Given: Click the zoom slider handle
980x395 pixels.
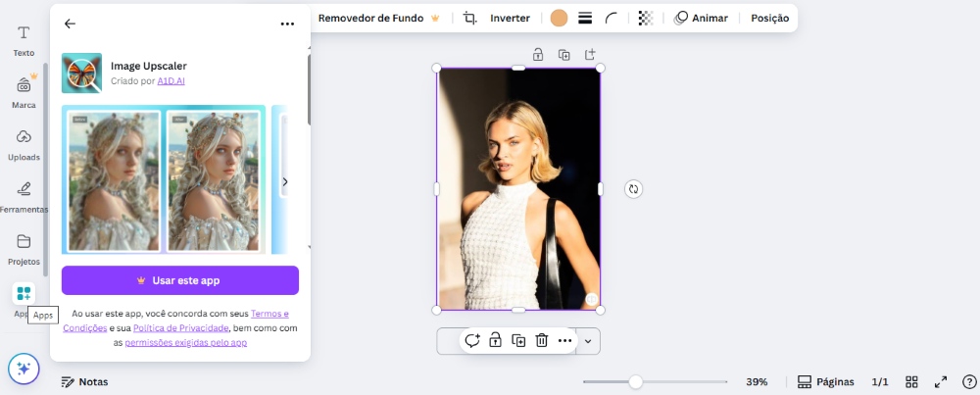Looking at the screenshot, I should (x=636, y=382).
